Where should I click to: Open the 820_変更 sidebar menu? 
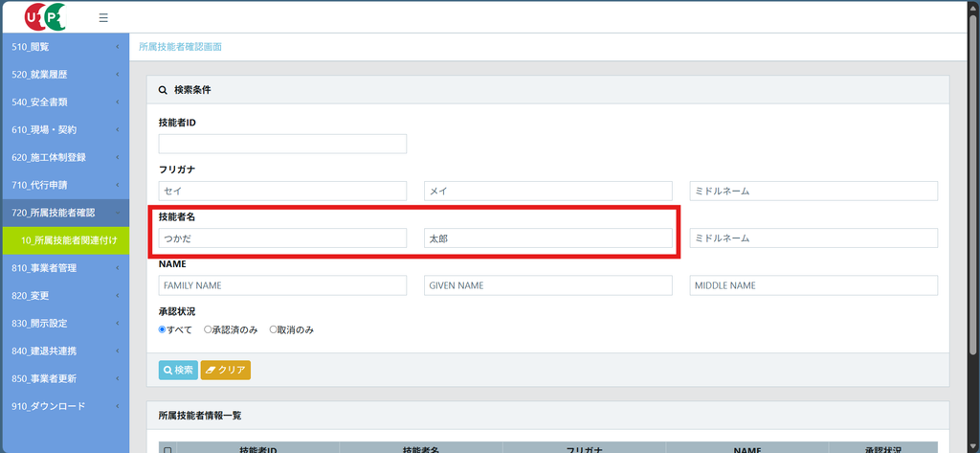tap(66, 295)
